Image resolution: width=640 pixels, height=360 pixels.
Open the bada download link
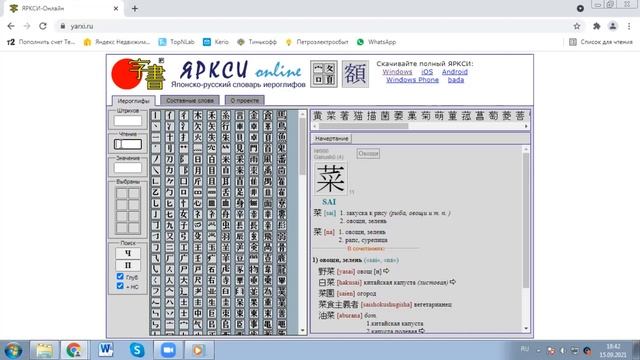(x=456, y=80)
